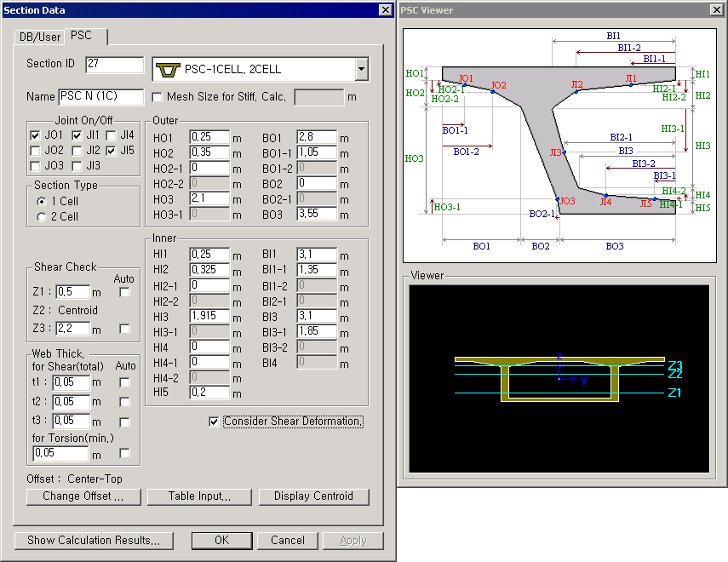This screenshot has width=728, height=562.
Task: Click the HO2-1 input field
Action: pos(209,168)
